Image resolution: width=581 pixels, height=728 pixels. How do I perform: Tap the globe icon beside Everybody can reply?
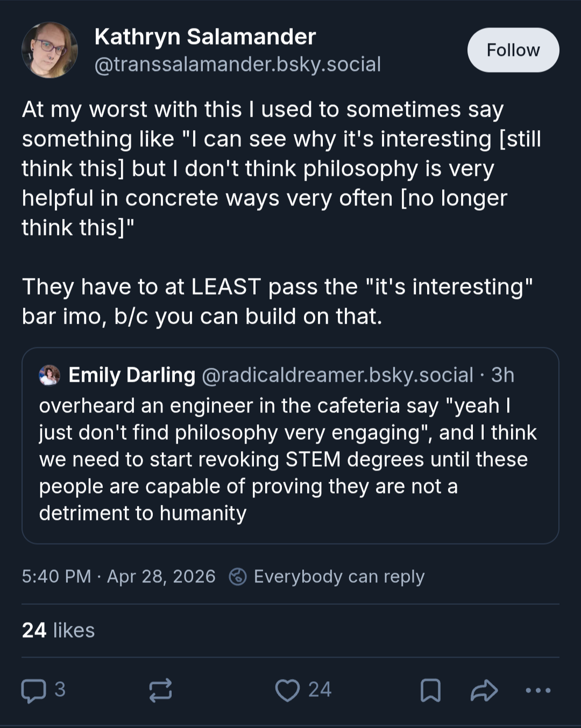pyautogui.click(x=238, y=576)
